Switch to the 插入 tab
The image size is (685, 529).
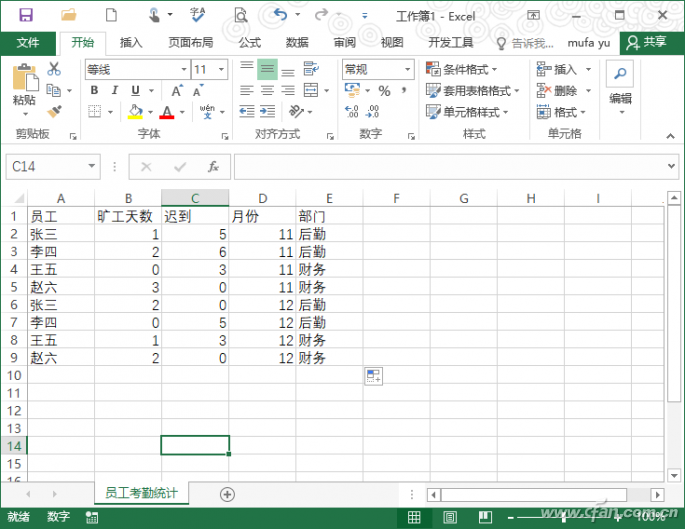131,43
